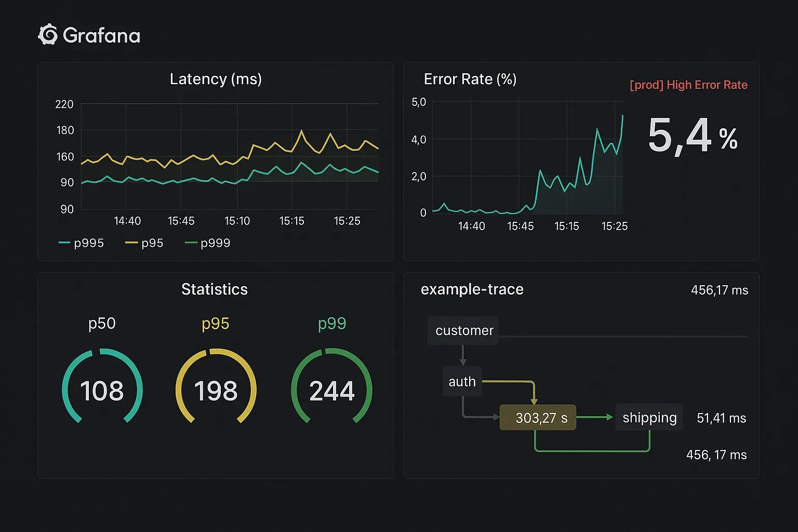Click the highlighted 303,27 s span node
Viewport: 798px width, 532px height.
click(538, 418)
